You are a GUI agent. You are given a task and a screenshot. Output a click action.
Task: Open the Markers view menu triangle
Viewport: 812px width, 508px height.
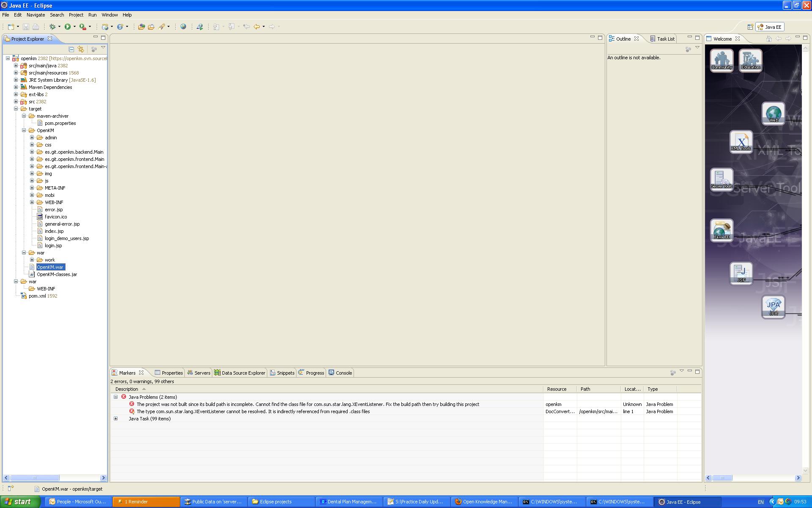pyautogui.click(x=681, y=371)
